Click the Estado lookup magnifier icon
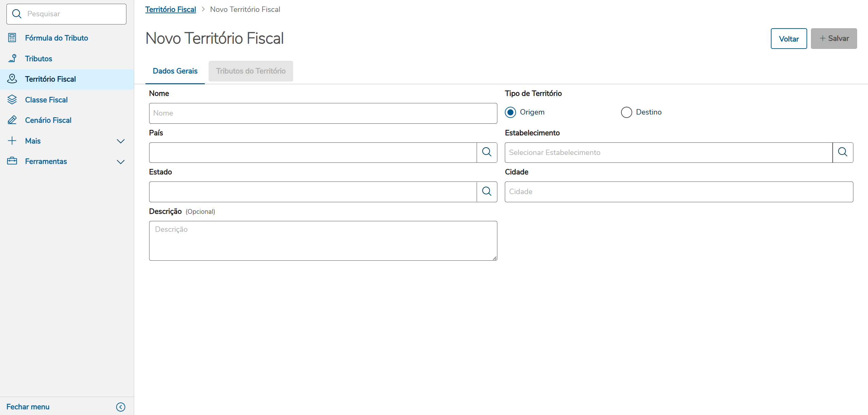This screenshot has height=415, width=868. point(486,192)
